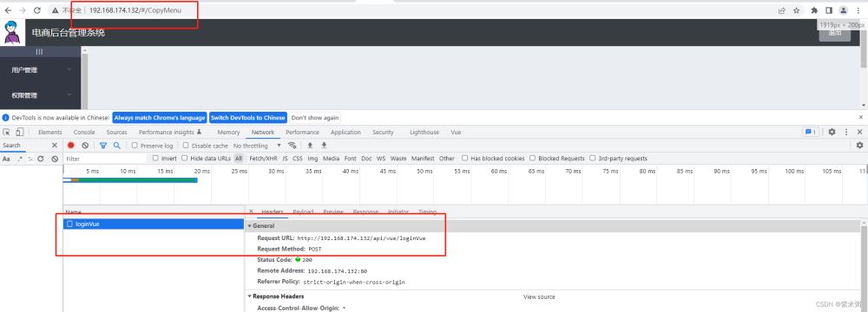Toggle the network filter funnel icon

click(103, 146)
